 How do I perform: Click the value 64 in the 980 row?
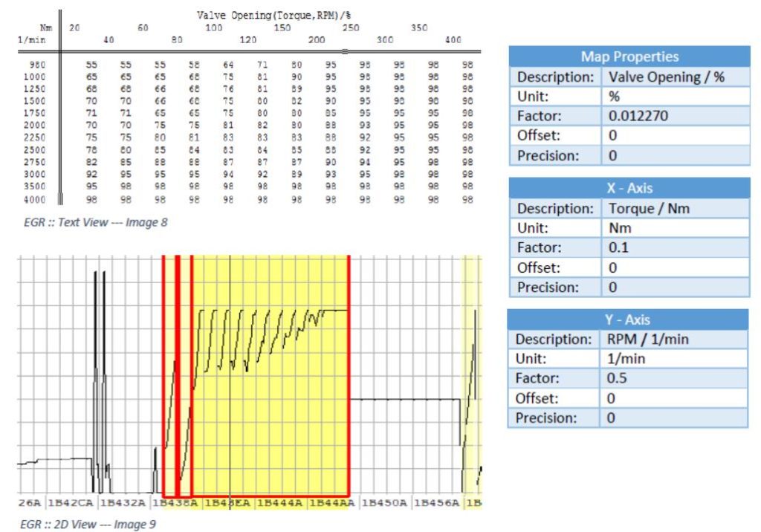tap(228, 65)
